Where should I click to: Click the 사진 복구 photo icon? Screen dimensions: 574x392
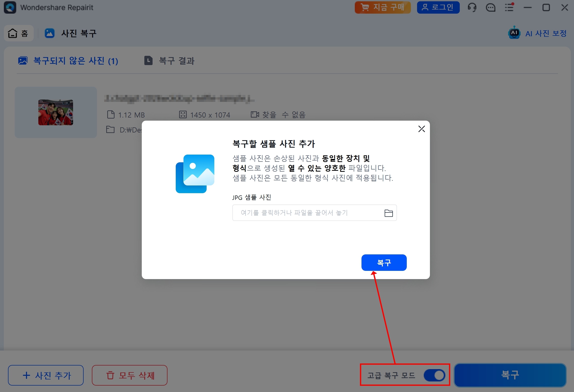[50, 33]
